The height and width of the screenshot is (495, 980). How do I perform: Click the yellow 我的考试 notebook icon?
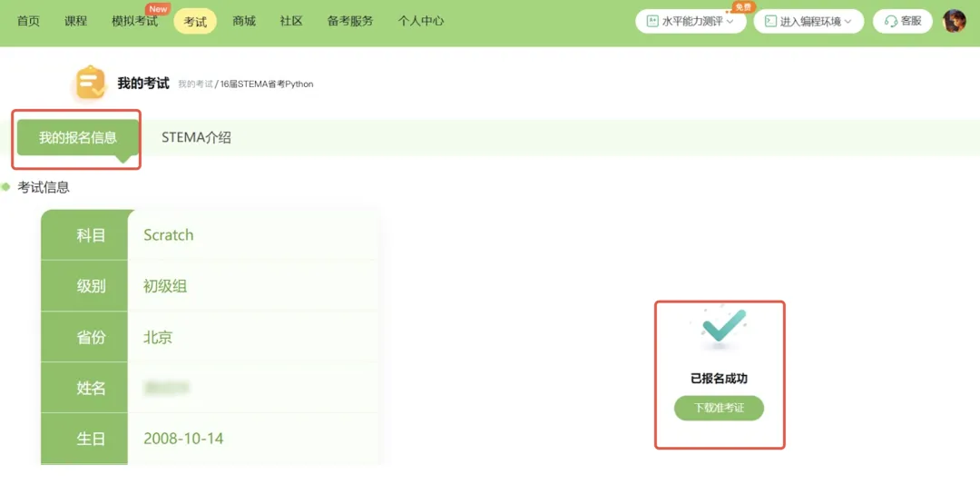coord(90,83)
